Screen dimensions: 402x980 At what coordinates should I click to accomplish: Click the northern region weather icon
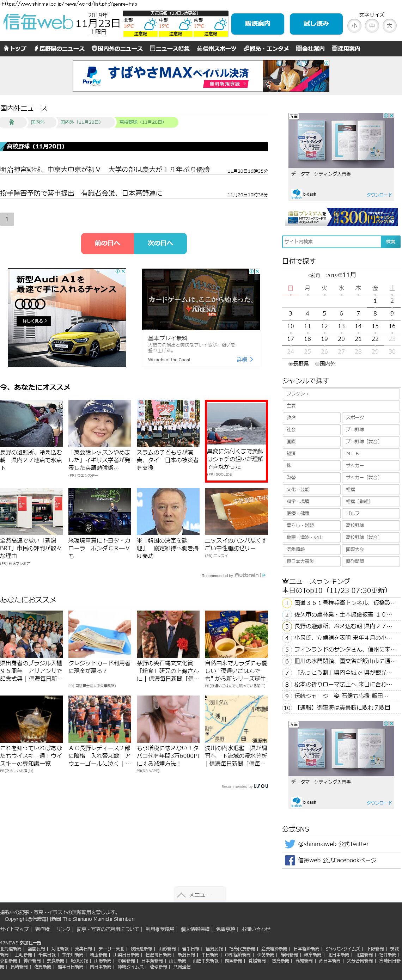(150, 25)
